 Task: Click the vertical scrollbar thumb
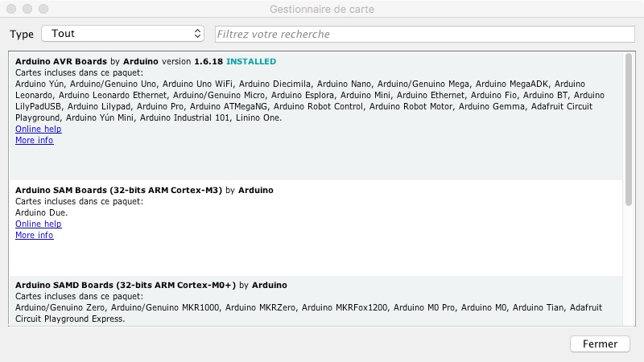click(x=628, y=117)
